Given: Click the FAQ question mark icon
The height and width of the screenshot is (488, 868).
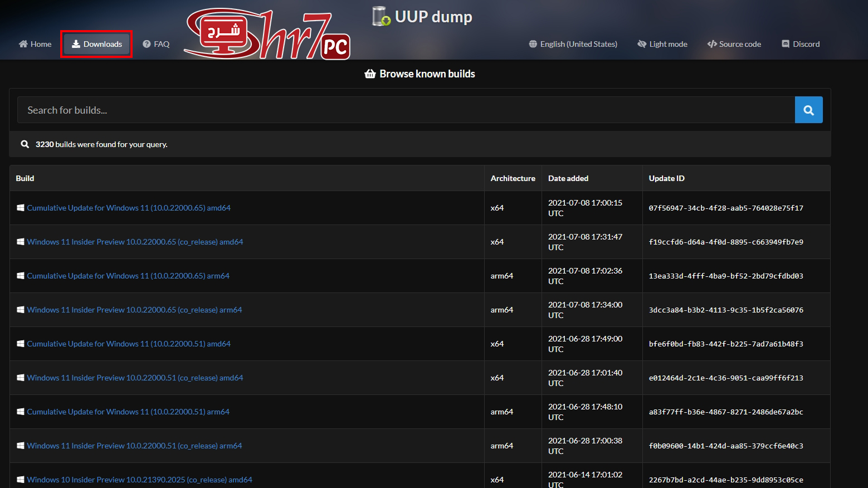Looking at the screenshot, I should click(x=147, y=44).
